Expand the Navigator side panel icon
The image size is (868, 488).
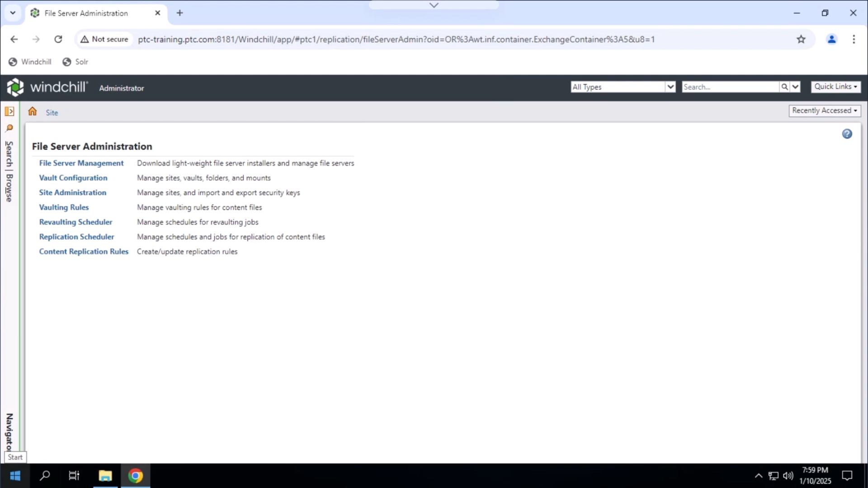click(x=9, y=111)
